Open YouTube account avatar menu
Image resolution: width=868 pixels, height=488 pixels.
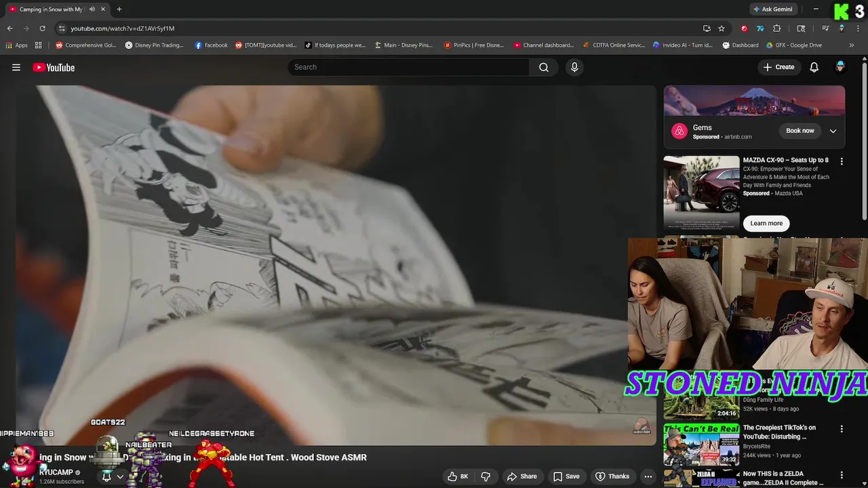pyautogui.click(x=840, y=66)
